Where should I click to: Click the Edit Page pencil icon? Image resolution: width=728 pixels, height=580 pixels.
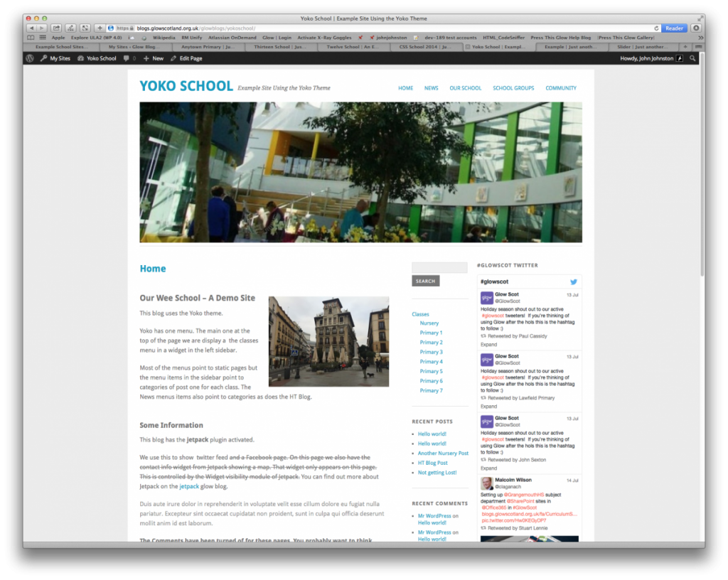click(x=173, y=58)
